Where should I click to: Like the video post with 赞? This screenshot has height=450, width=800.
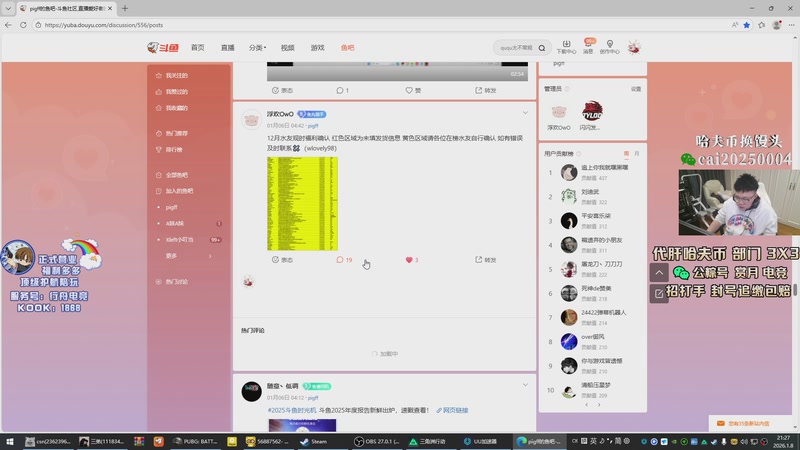(413, 90)
